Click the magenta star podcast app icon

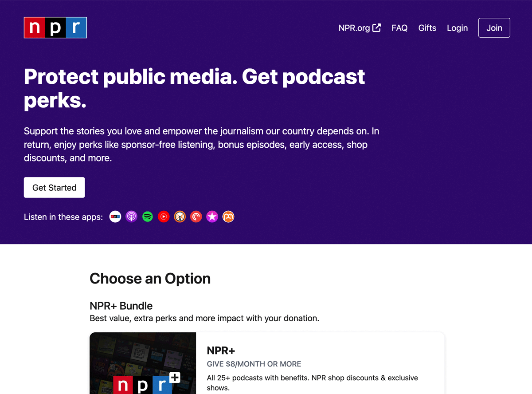click(212, 217)
